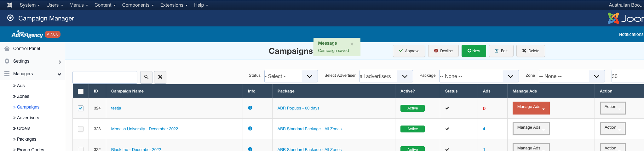Select campaign 323 checkbox

point(81,129)
